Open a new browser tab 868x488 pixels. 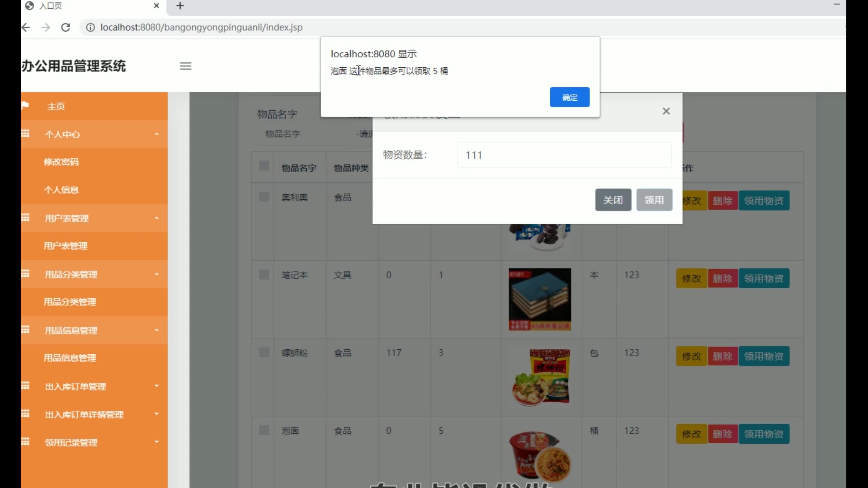pyautogui.click(x=180, y=6)
